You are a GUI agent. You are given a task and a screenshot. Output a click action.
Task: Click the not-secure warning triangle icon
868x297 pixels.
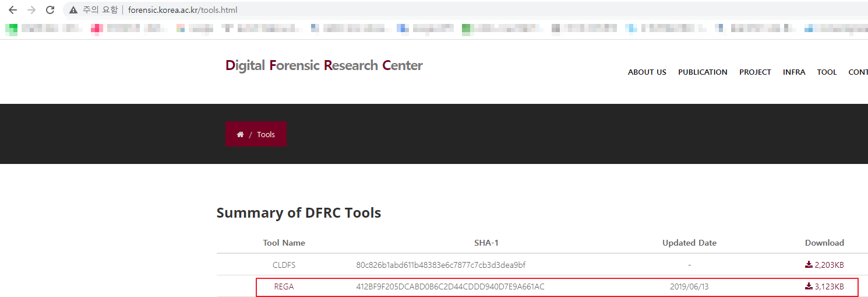(x=73, y=10)
